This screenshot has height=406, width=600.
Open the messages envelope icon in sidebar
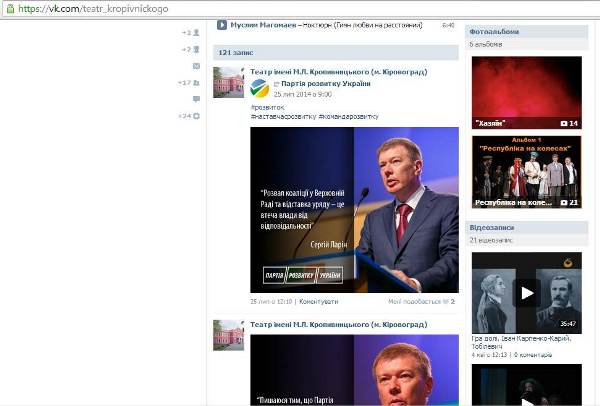[x=196, y=66]
